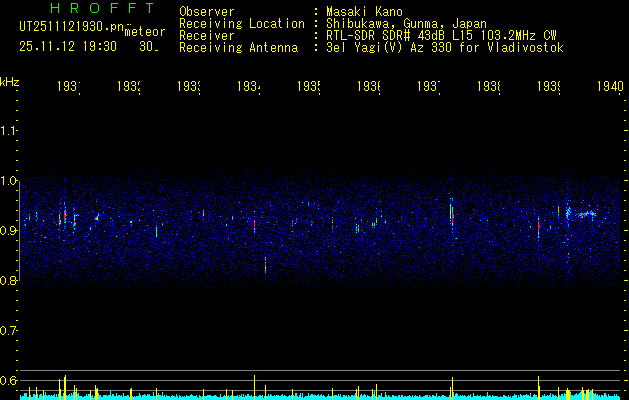Click the 25.11.12 19:30 date stamp
Viewport: 629px width, 400px height.
coord(67,46)
